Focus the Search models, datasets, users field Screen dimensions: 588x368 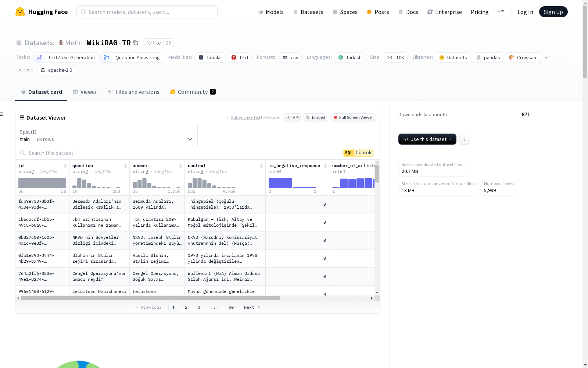[x=147, y=12]
